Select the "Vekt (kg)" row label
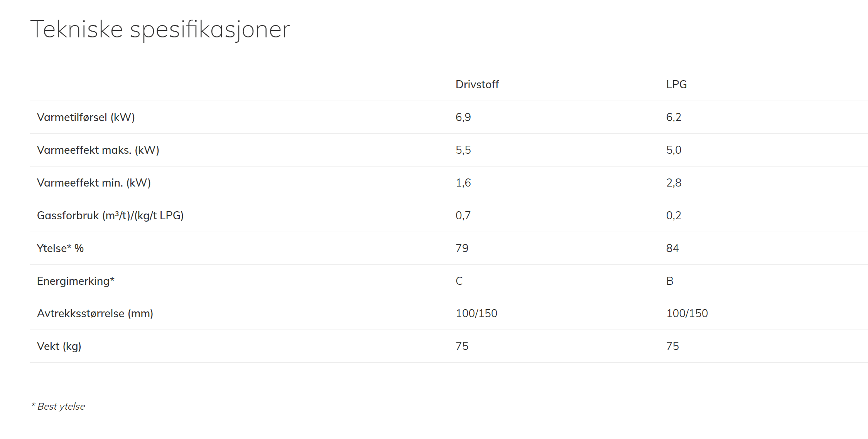This screenshot has width=868, height=439. point(59,346)
